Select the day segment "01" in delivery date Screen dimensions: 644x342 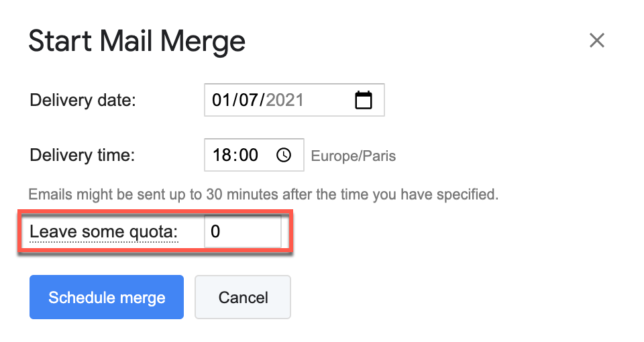click(221, 101)
